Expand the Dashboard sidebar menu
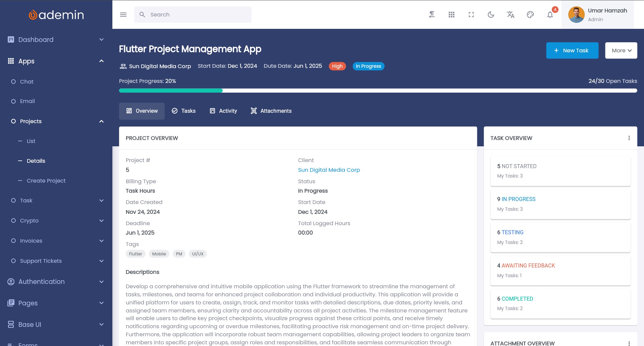 tap(56, 40)
